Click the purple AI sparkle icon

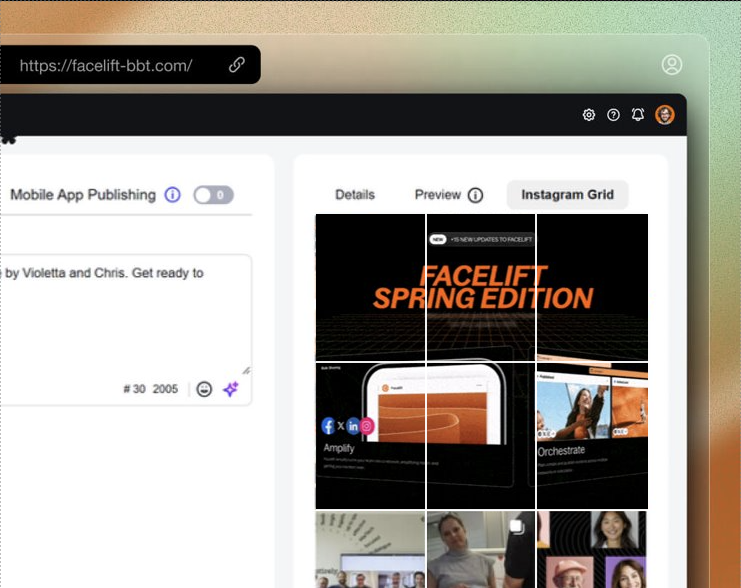[231, 389]
